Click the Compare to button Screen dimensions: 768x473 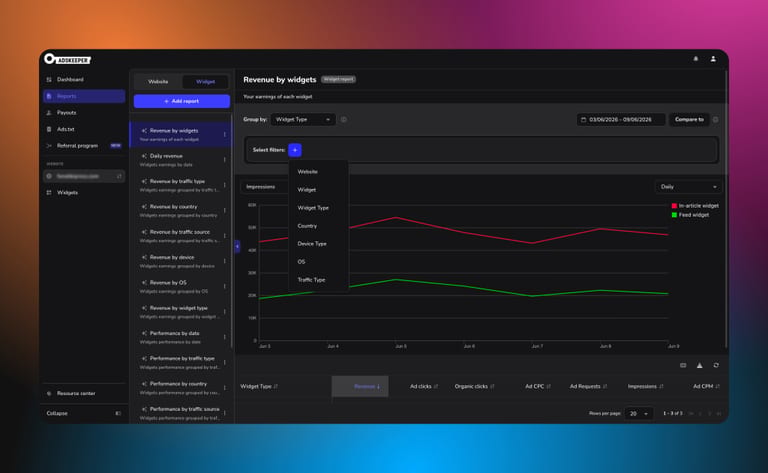click(689, 119)
